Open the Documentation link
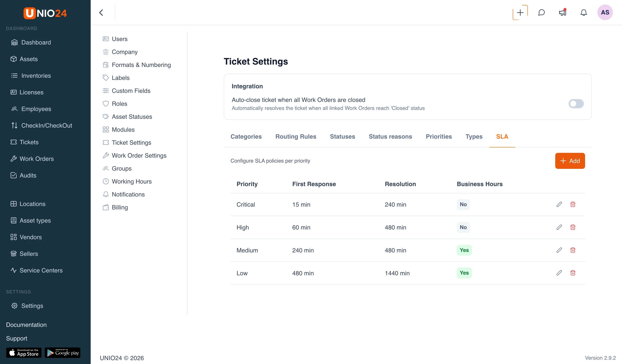Viewport: 622px width, 364px height. click(x=26, y=325)
